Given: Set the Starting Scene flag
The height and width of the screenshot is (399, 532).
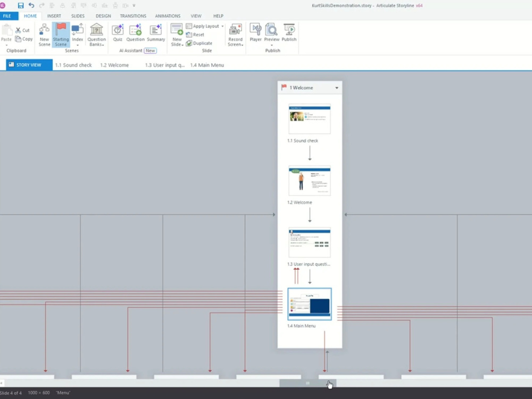Looking at the screenshot, I should [x=61, y=35].
